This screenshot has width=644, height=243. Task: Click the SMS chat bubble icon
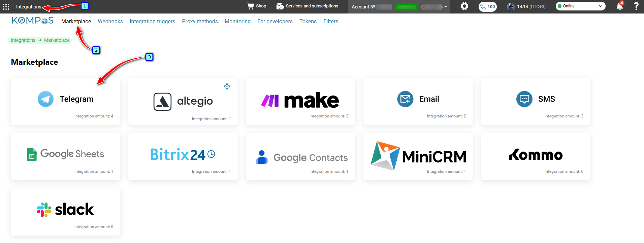coord(524,99)
